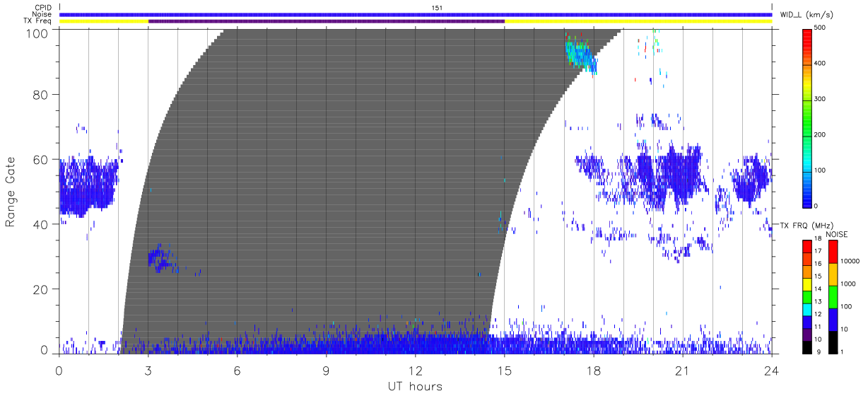Click the Range Gate axis title
868x401 pixels.
(x=11, y=192)
